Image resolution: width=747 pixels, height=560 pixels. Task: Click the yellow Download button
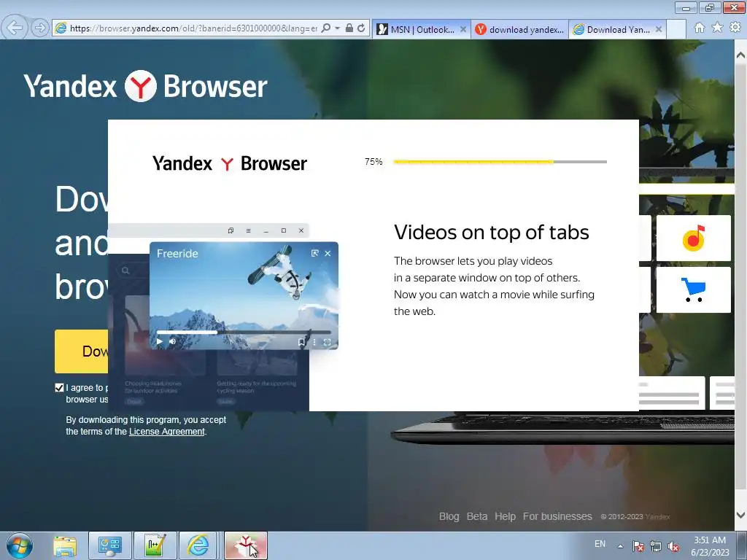click(82, 351)
